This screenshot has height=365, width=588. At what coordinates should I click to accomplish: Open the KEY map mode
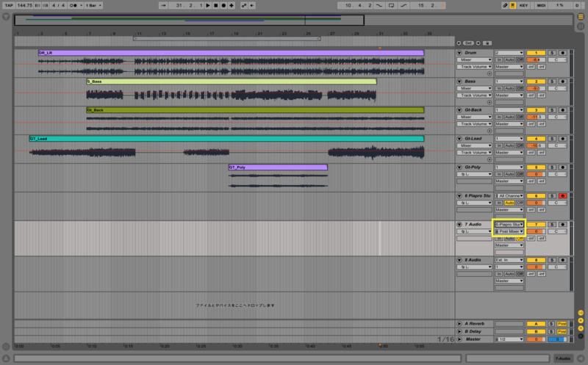523,5
